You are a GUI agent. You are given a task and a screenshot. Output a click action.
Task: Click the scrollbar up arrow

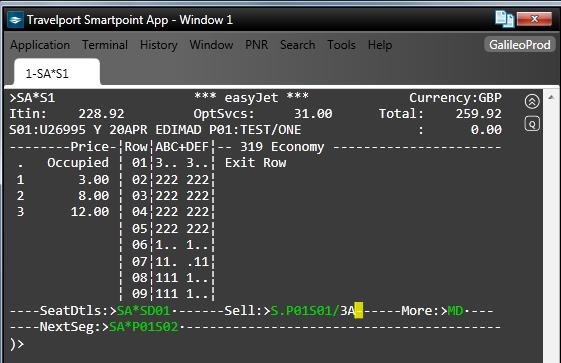[x=551, y=97]
